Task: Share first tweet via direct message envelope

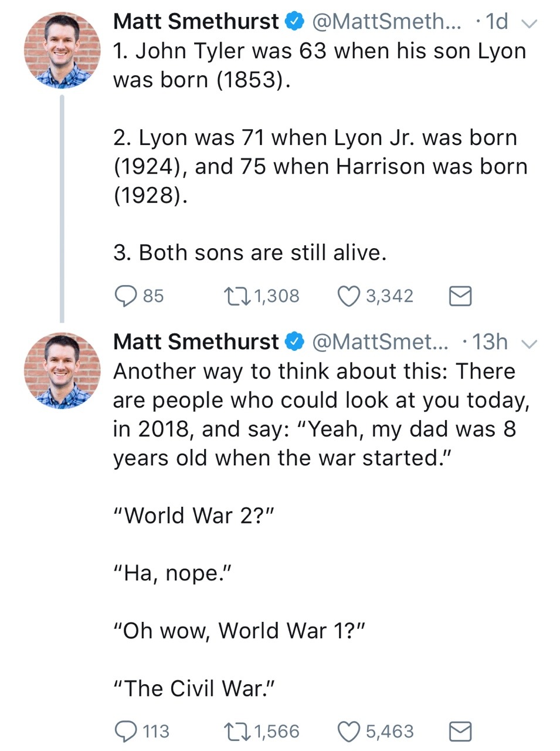Action: pos(460,296)
